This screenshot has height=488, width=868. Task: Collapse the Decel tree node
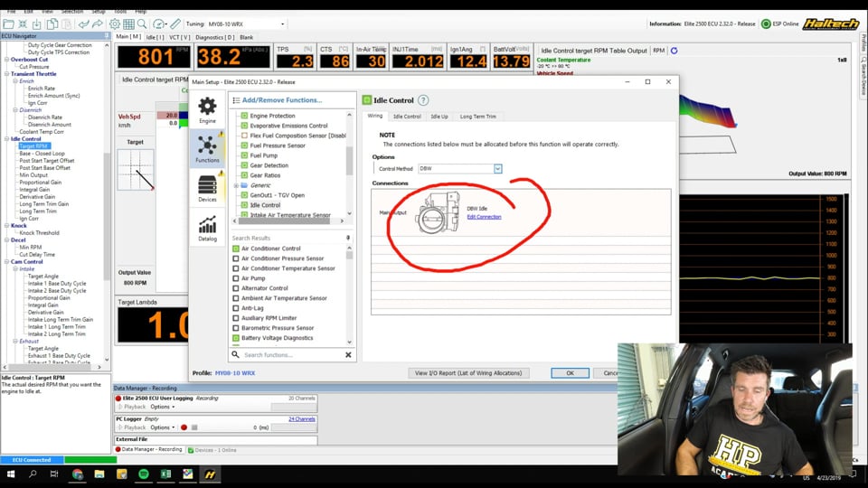[x=6, y=240]
